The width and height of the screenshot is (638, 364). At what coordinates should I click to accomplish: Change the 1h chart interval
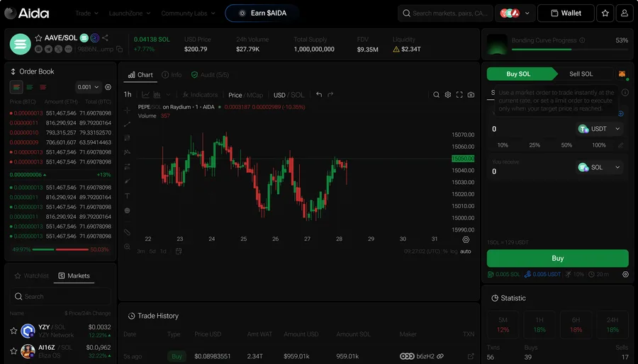click(x=128, y=95)
